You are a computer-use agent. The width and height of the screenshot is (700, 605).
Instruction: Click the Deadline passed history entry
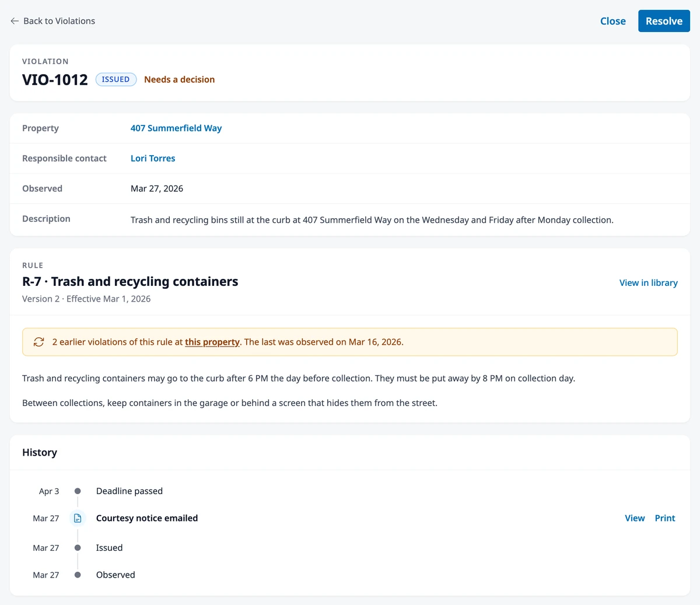tap(129, 491)
